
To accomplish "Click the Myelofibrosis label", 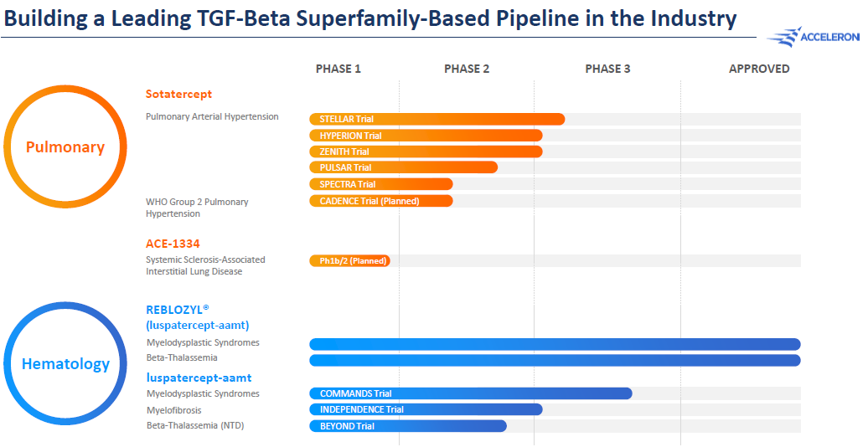I will click(173, 410).
